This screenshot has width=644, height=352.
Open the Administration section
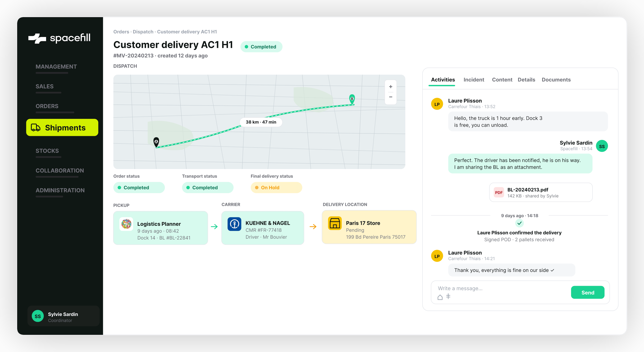point(60,190)
